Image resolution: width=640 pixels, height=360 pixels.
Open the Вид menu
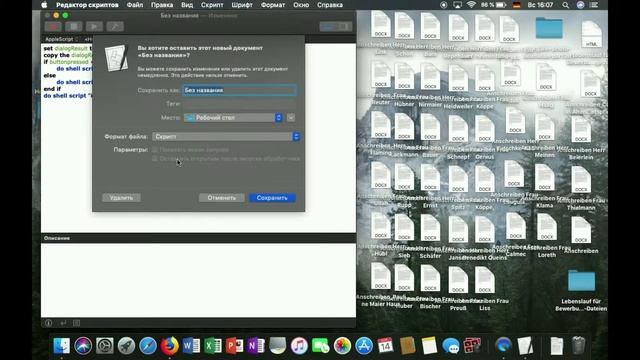[x=187, y=5]
